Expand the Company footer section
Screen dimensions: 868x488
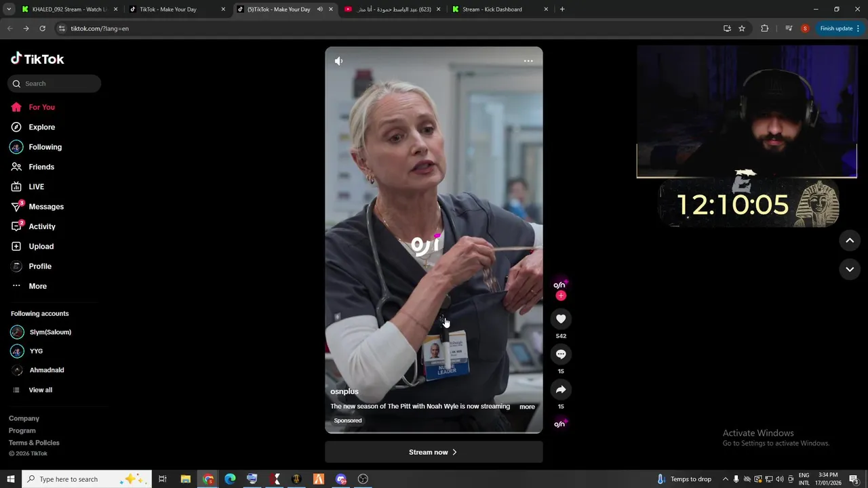coord(24,418)
